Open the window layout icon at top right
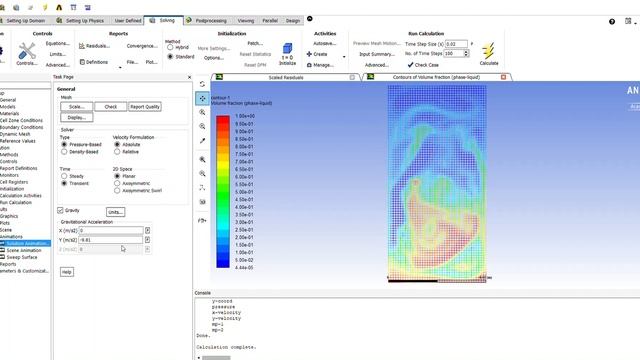This screenshot has width=640, height=360. tap(628, 21)
